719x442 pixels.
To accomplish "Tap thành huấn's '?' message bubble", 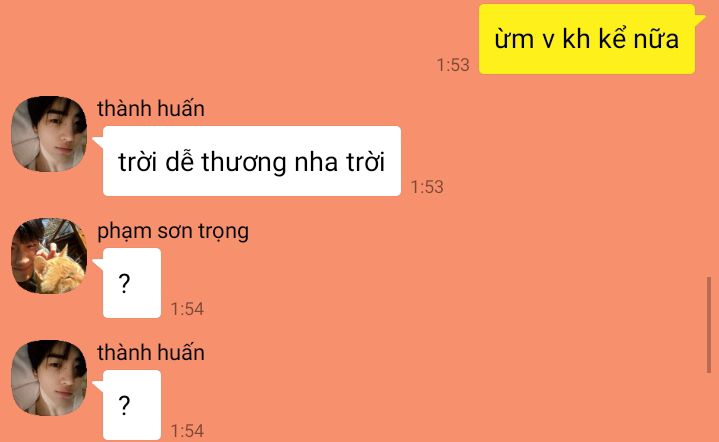I will (132, 405).
